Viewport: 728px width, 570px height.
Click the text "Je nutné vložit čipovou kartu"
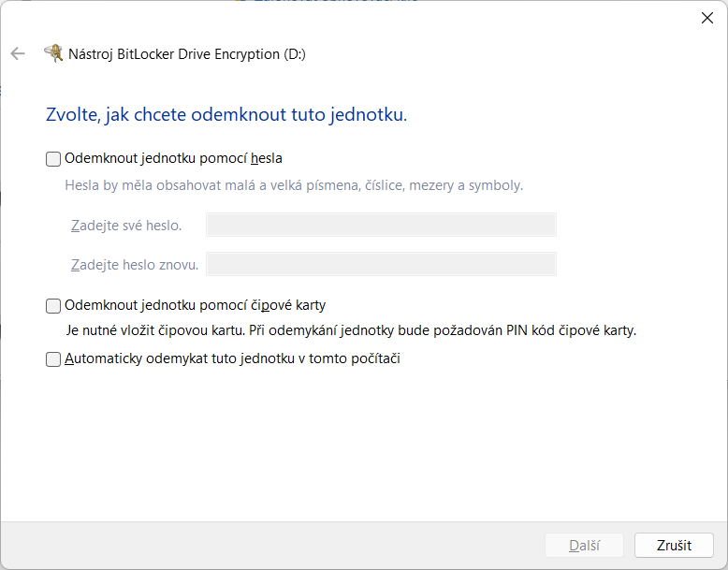click(155, 330)
